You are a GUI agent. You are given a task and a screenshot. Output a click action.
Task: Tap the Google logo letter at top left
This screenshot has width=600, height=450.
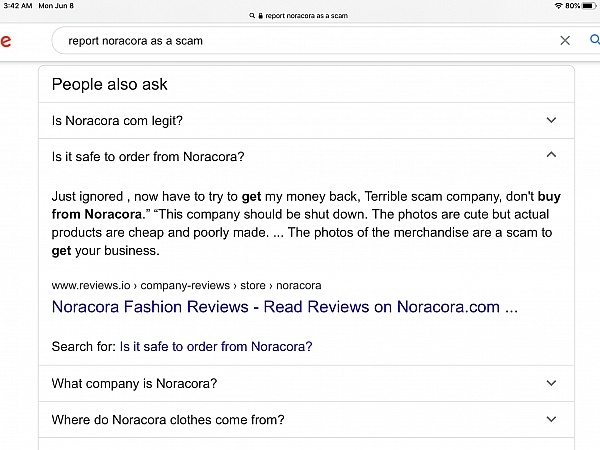5,41
